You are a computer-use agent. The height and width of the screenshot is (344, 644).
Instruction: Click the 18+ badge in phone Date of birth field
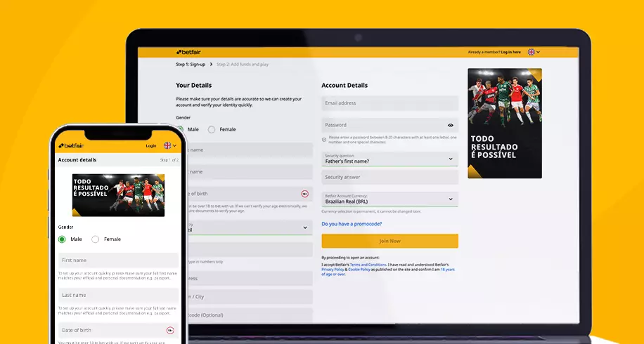coord(170,330)
